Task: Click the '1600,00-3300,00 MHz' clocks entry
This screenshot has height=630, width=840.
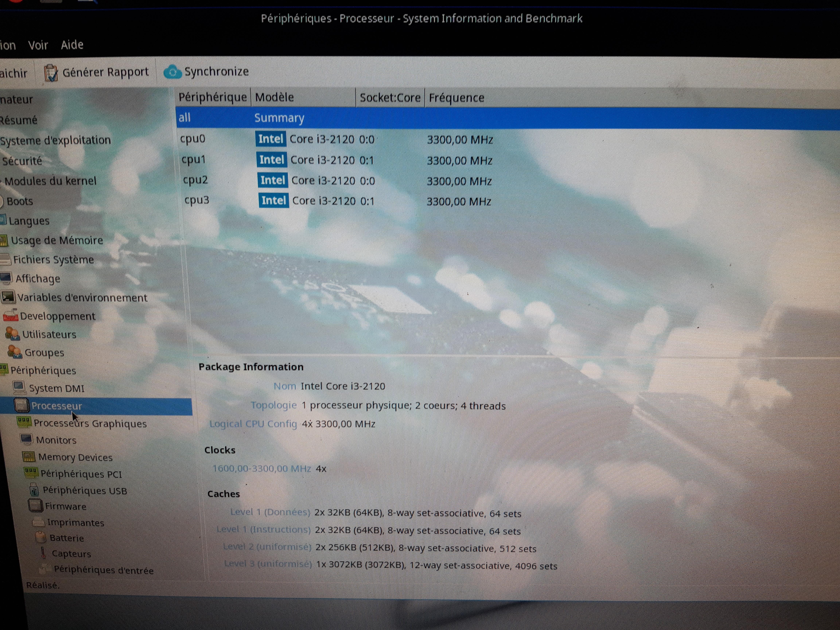Action: 262,469
